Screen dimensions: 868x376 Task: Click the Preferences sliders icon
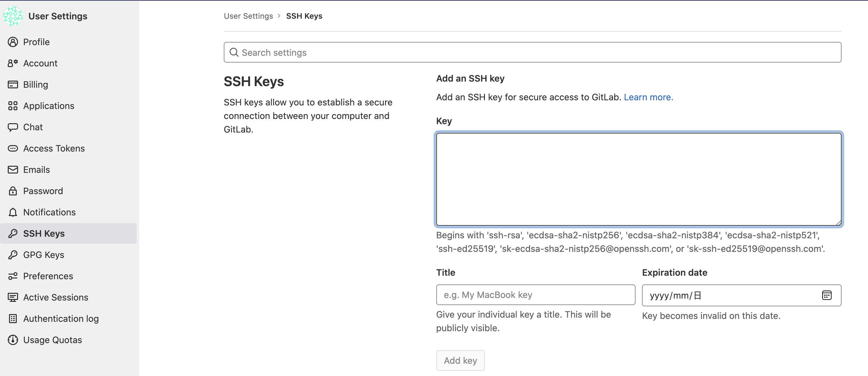pyautogui.click(x=13, y=276)
